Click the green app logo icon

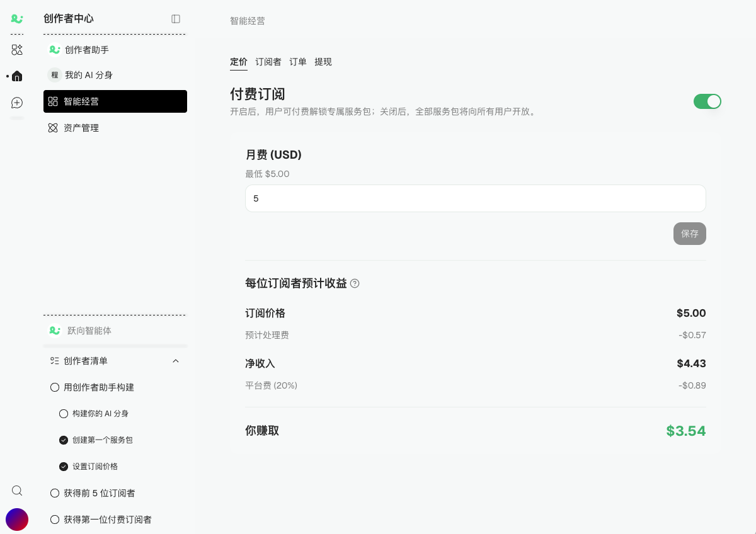(x=17, y=19)
